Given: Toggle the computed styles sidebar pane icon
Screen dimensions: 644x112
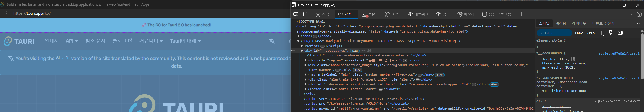Looking at the screenshot, I should point(620,33).
